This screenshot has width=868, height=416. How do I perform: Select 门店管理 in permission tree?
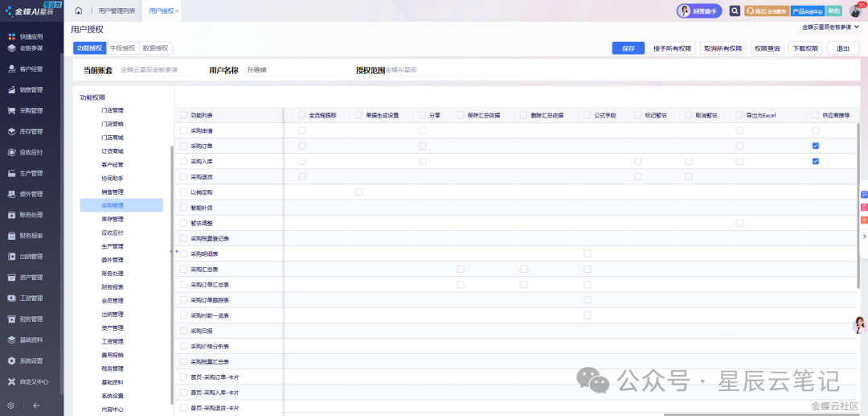(113, 110)
